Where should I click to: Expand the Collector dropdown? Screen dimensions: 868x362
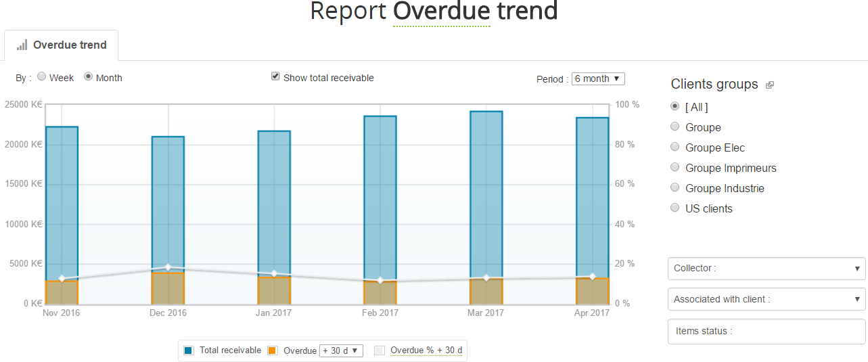[766, 269]
